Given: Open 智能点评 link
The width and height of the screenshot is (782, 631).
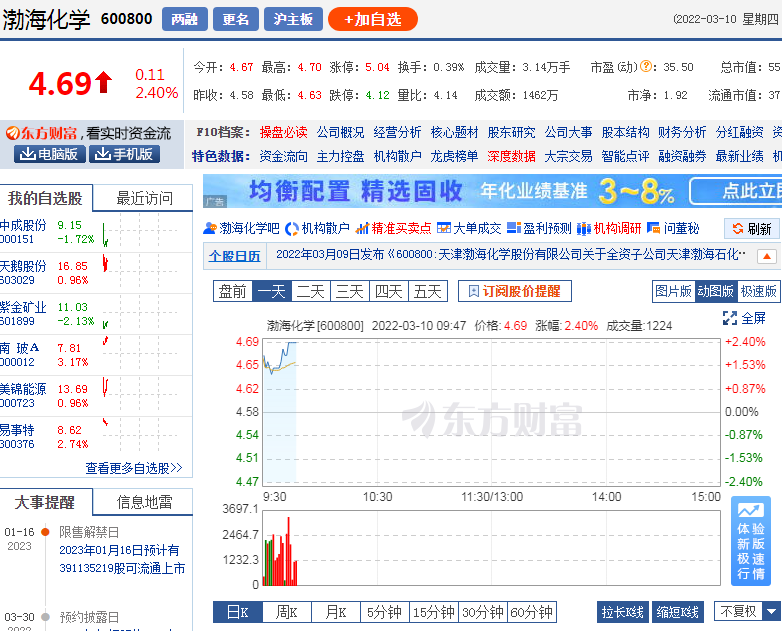Looking at the screenshot, I should (x=625, y=157).
